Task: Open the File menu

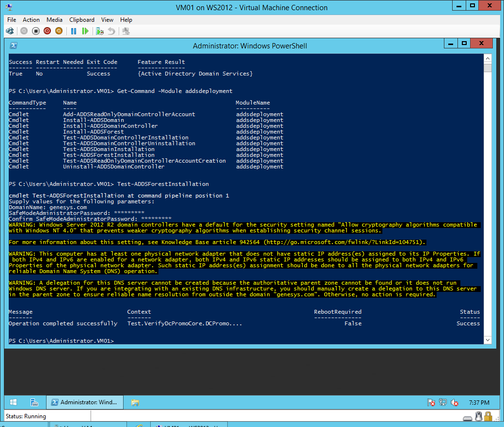Action: point(12,20)
